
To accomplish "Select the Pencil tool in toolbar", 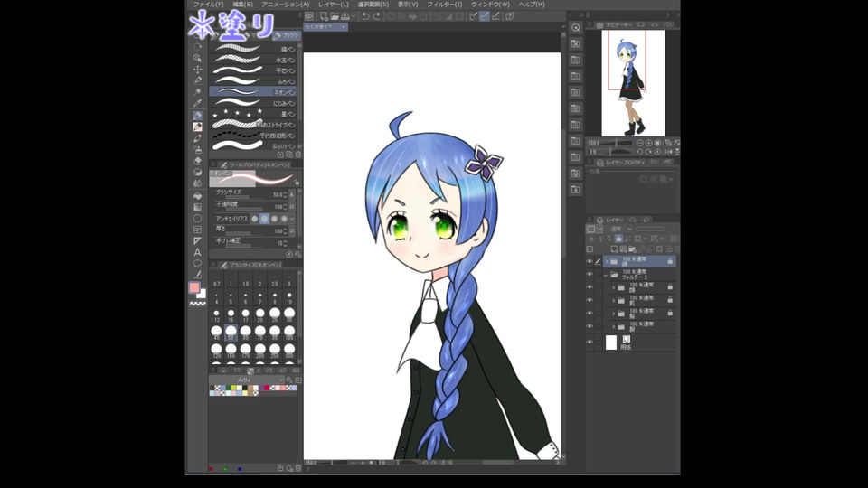I will click(x=197, y=127).
